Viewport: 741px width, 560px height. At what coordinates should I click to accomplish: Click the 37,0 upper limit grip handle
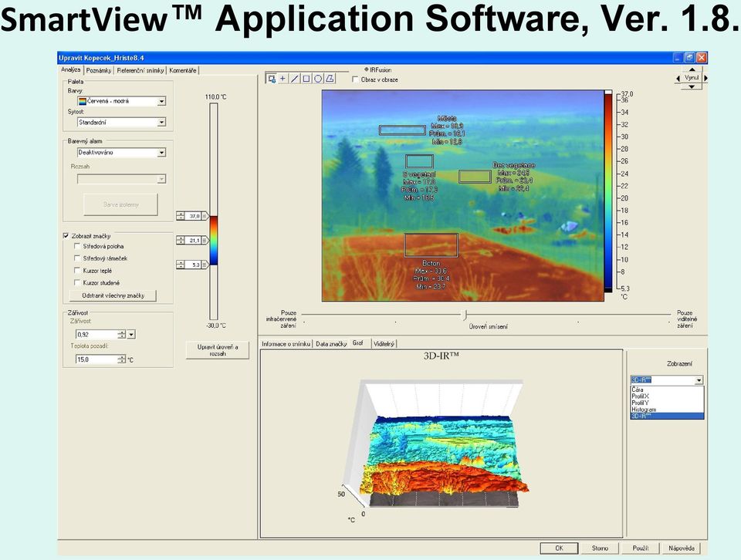(205, 216)
